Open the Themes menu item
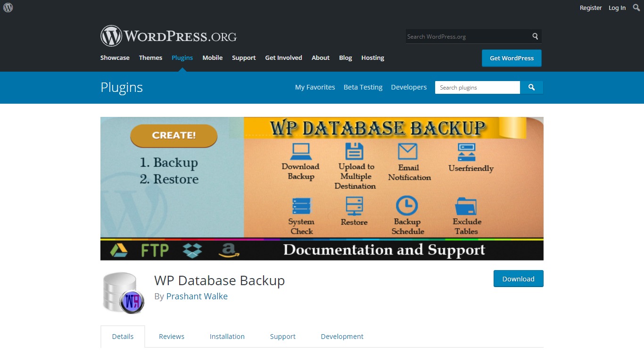The image size is (644, 362). (150, 58)
